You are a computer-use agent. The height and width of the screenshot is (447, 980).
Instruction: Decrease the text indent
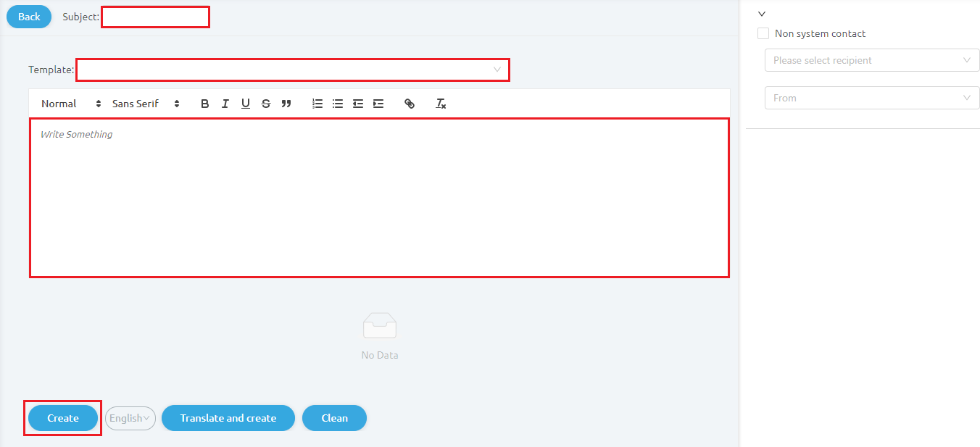click(358, 104)
